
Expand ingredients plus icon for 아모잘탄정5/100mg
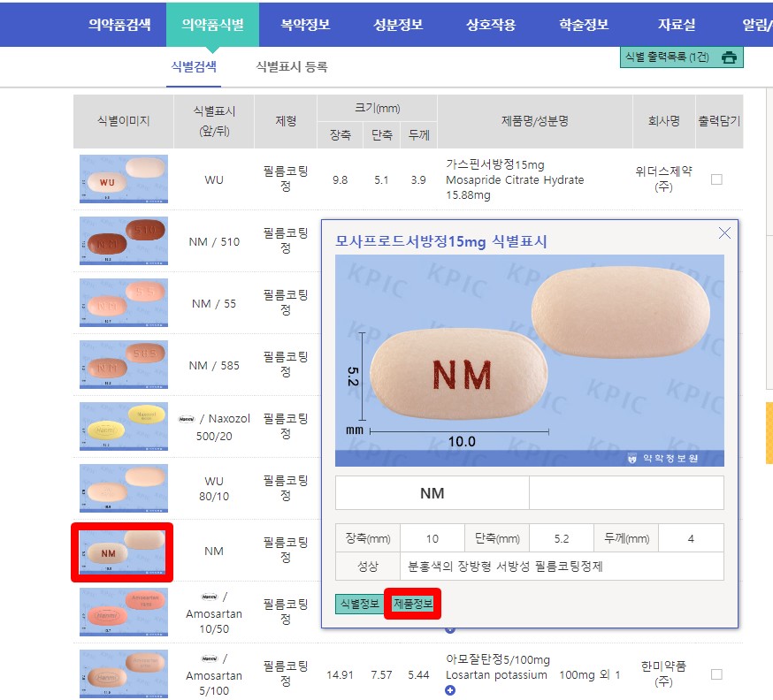point(449,690)
